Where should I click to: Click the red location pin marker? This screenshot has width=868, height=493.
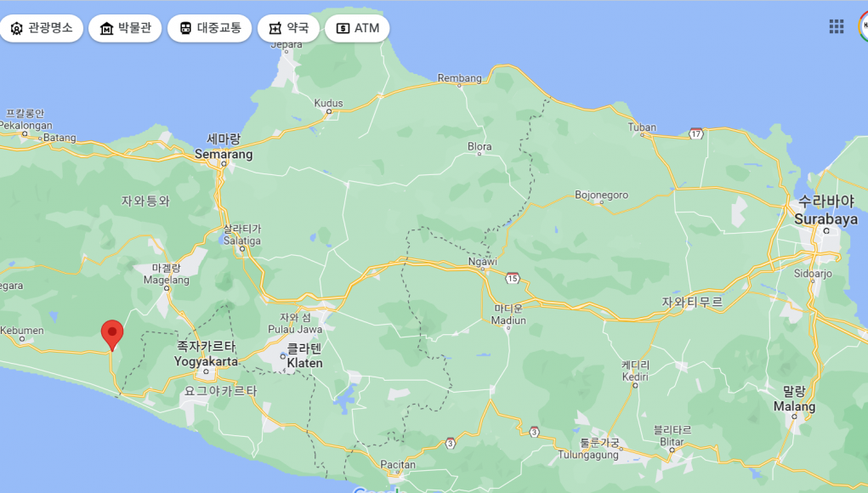[112, 334]
